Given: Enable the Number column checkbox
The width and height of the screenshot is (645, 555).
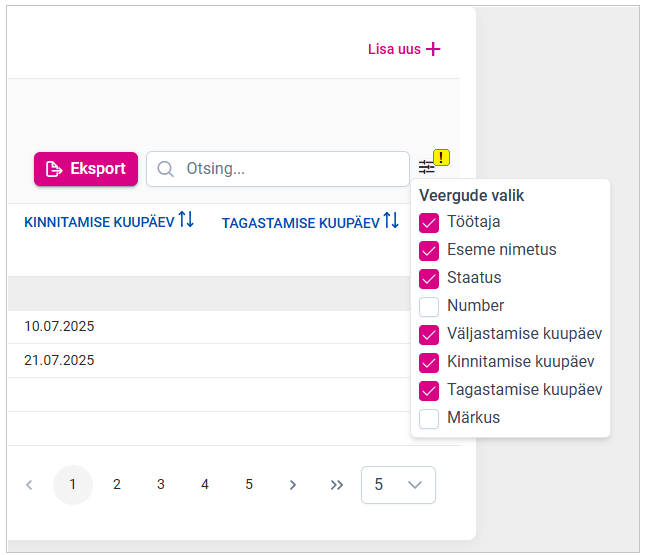Looking at the screenshot, I should (429, 306).
